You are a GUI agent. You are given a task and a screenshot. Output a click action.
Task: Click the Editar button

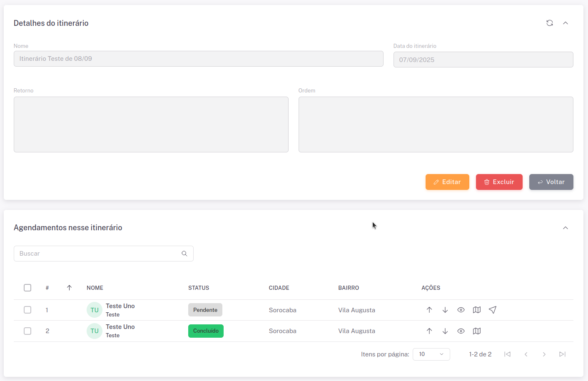coord(447,182)
